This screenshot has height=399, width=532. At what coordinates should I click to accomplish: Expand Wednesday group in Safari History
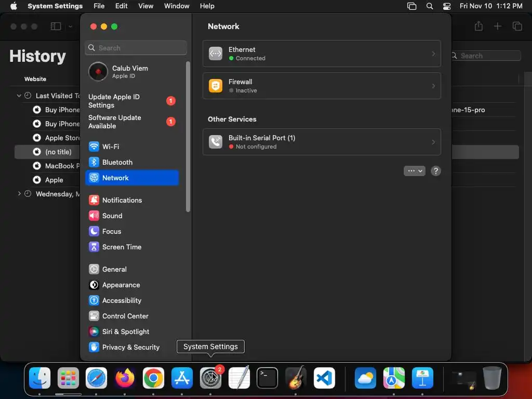(19, 194)
